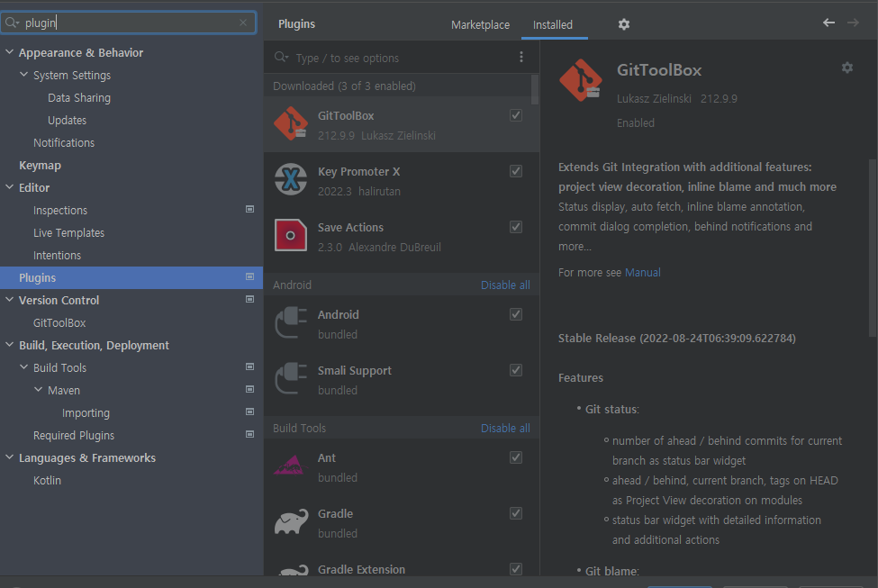Click the Smali Support plug icon
This screenshot has height=588, width=878.
point(291,378)
